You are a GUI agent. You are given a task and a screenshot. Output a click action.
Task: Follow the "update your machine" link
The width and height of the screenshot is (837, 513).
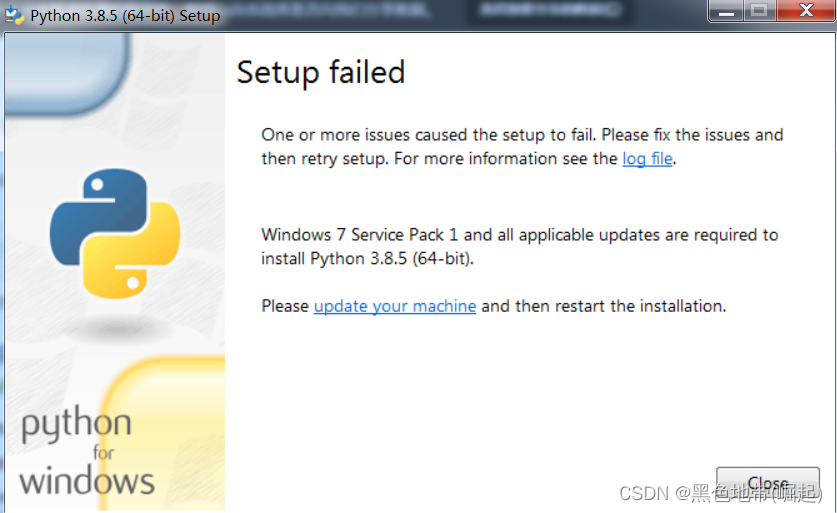tap(395, 306)
